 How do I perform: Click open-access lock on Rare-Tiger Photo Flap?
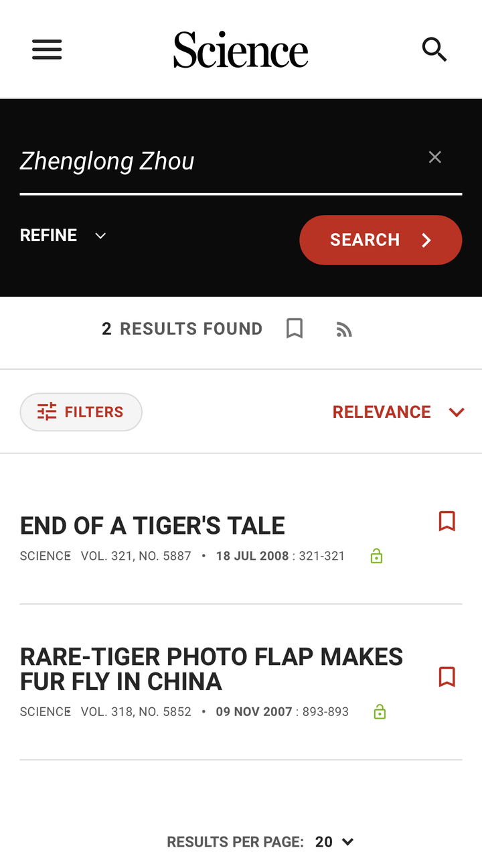pos(380,712)
